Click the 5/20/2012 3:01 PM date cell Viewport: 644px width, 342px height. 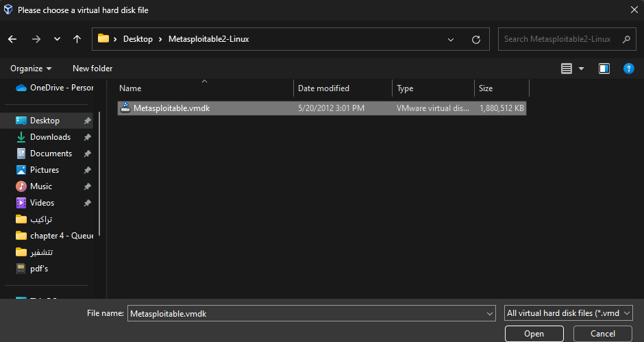click(x=331, y=108)
